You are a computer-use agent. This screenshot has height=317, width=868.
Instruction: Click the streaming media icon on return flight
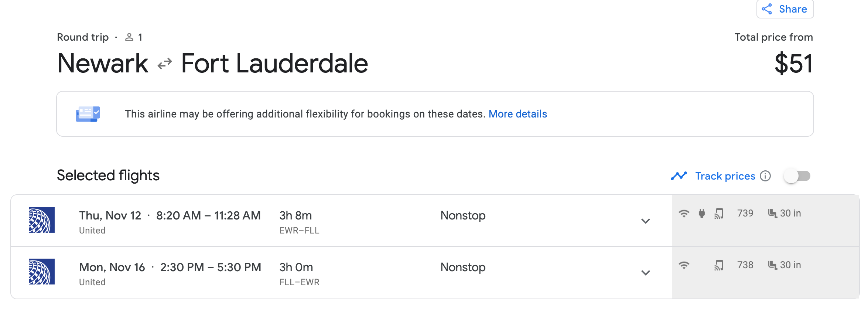click(x=719, y=265)
